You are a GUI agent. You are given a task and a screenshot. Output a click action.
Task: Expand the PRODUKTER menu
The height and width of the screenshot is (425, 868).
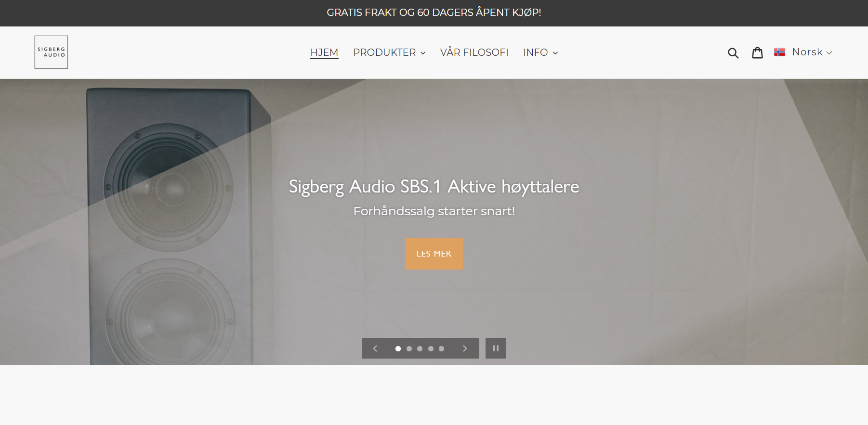[x=389, y=52]
